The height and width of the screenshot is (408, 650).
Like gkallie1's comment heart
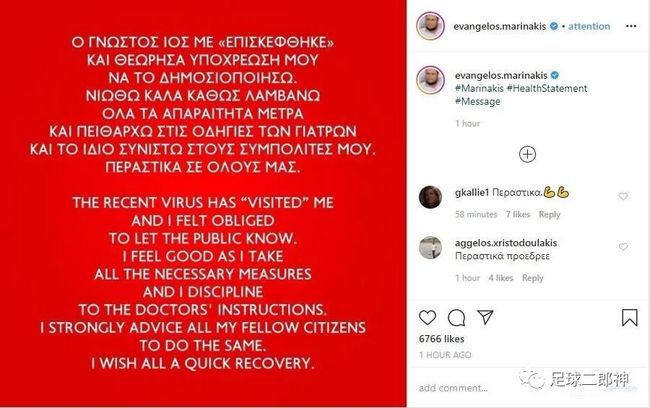[x=623, y=196]
